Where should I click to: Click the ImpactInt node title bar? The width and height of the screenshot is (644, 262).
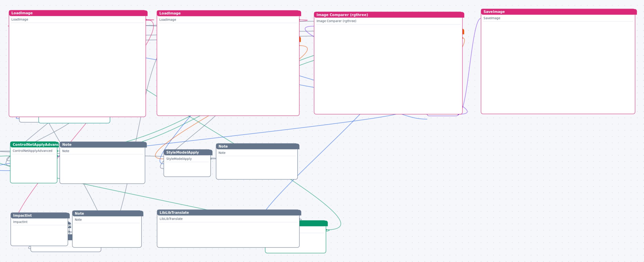click(x=40, y=215)
